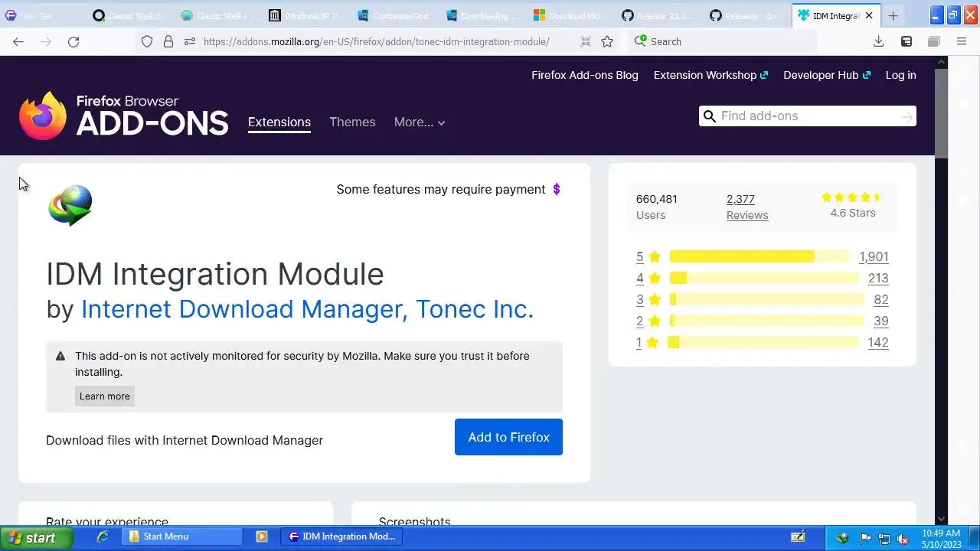980x551 pixels.
Task: Click the network tray icon
Action: 884,538
